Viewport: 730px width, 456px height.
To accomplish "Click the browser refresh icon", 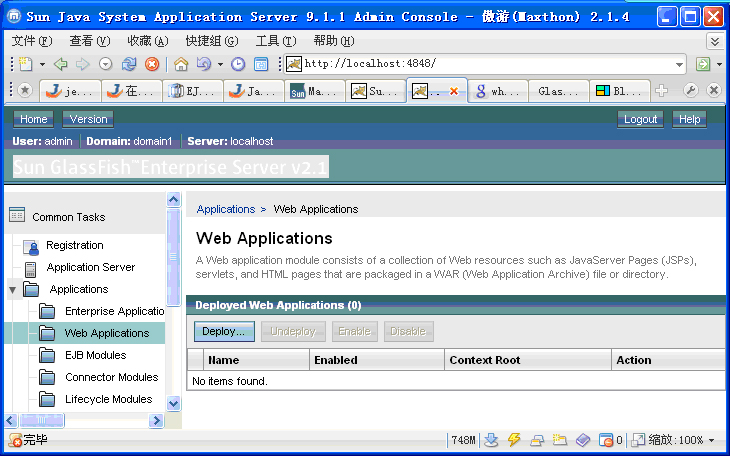I will (129, 64).
